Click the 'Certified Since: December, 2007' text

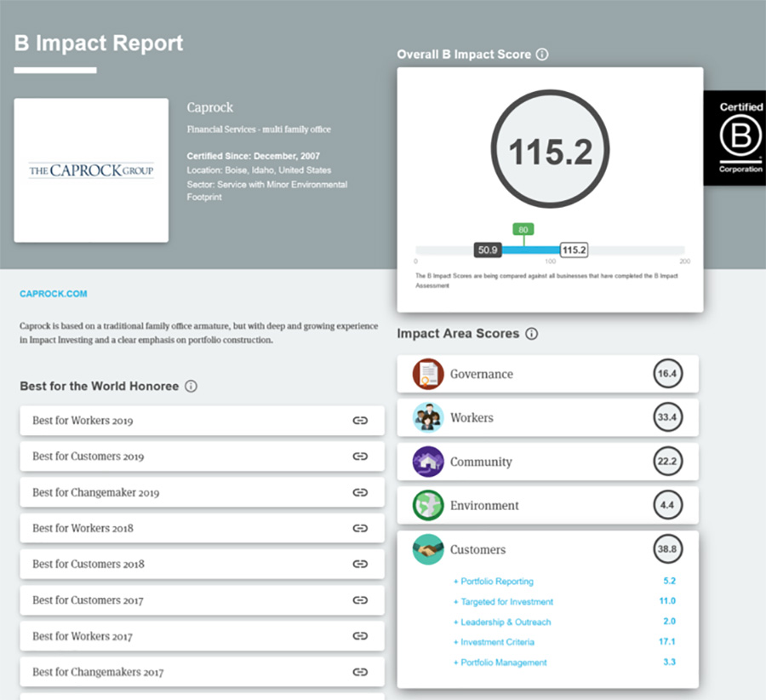click(x=253, y=156)
